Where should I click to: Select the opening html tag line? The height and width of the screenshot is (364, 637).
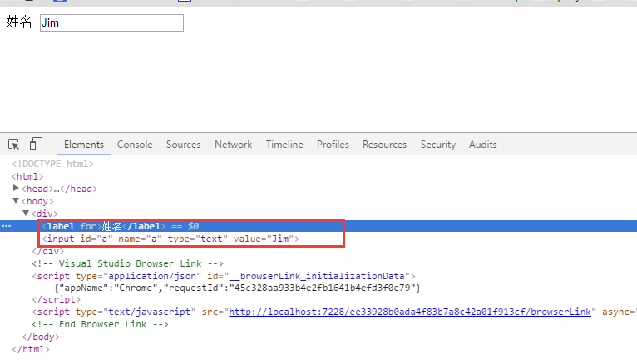(27, 176)
